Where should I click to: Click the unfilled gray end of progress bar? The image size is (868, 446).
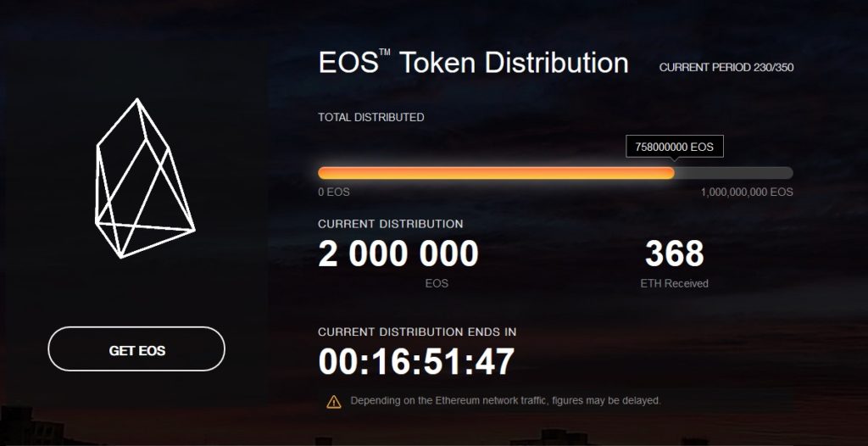pos(733,173)
